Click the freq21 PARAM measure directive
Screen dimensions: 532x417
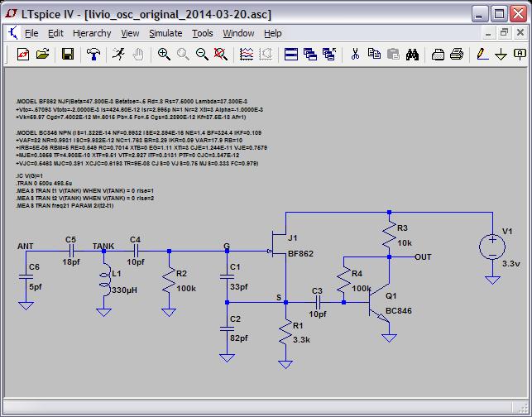tap(65, 206)
